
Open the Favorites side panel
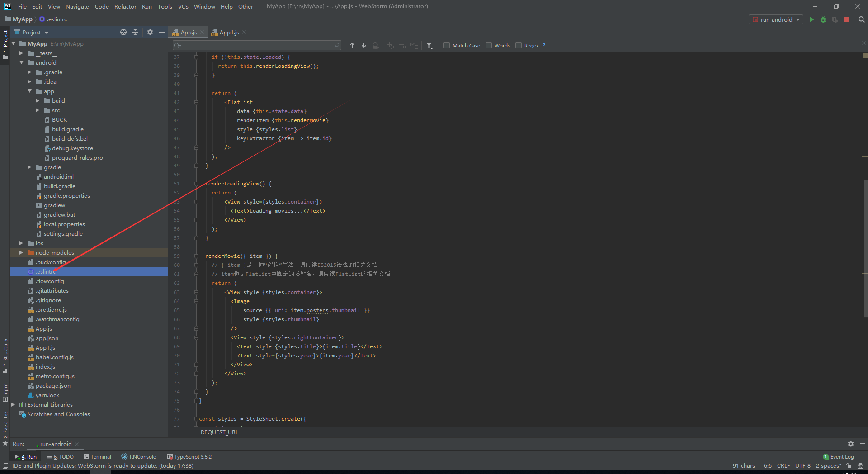(x=5, y=428)
